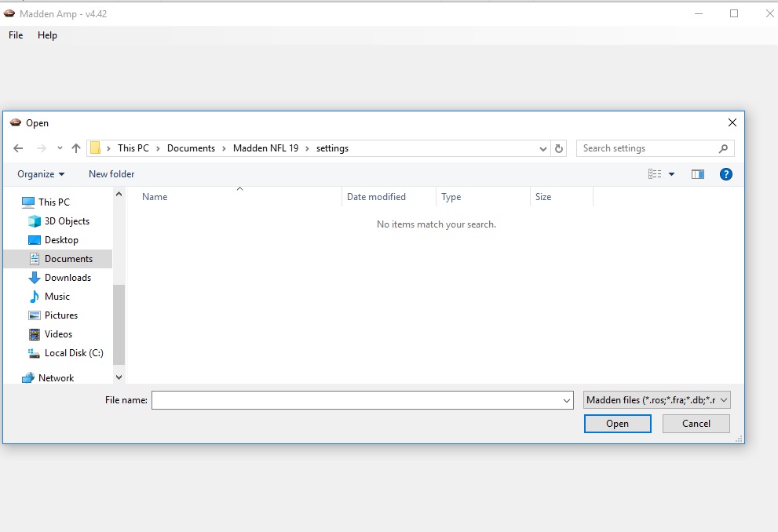This screenshot has height=532, width=778.
Task: Click the folder icon in address bar
Action: pos(95,148)
